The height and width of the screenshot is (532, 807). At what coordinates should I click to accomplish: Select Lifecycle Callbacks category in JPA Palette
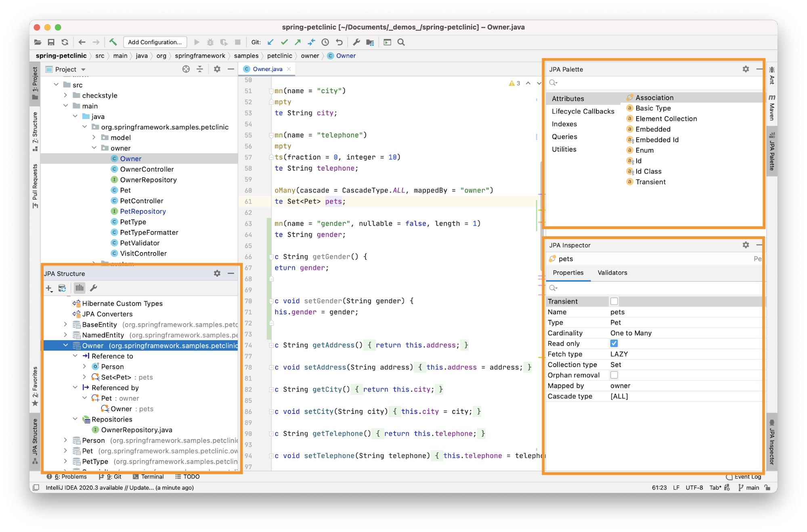pos(583,111)
